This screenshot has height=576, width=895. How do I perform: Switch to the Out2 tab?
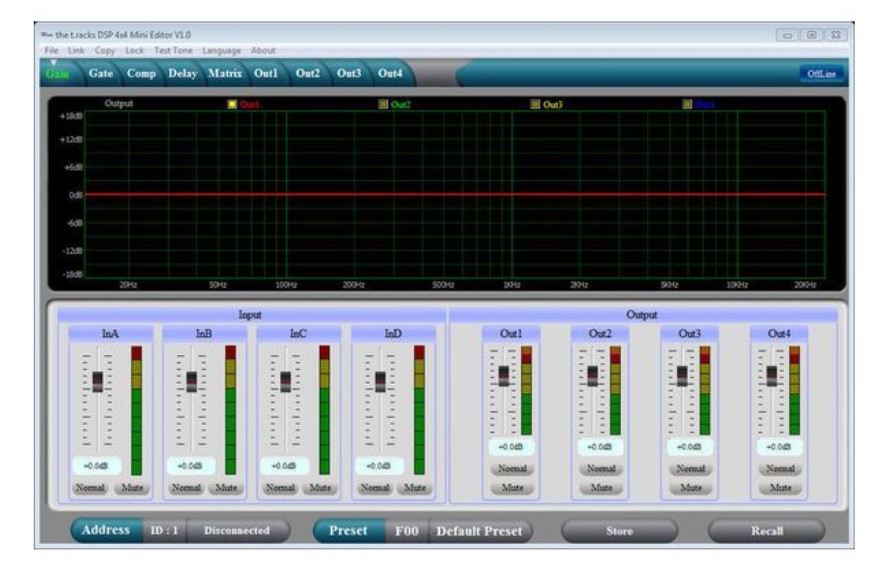pyautogui.click(x=308, y=74)
